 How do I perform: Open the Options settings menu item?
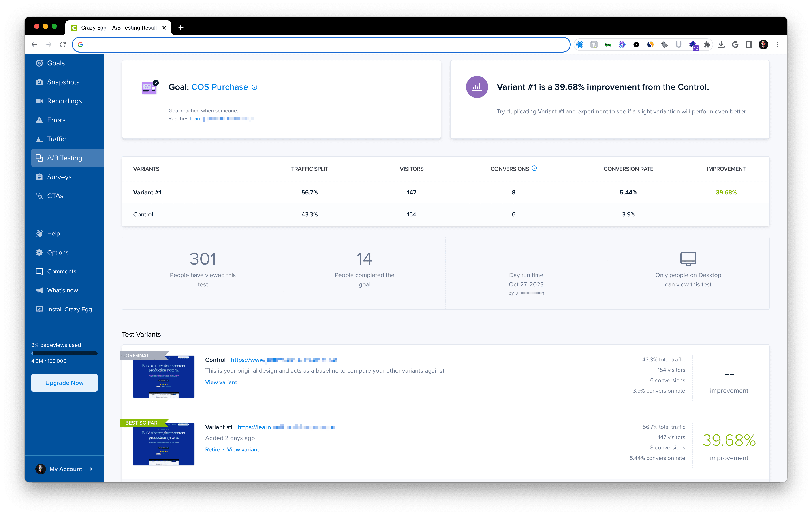click(58, 253)
